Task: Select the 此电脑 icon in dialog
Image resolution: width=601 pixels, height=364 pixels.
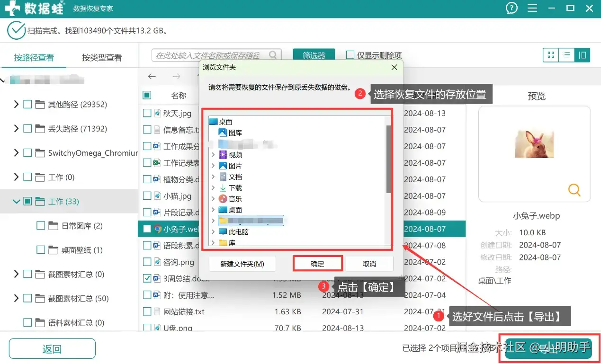Action: (223, 232)
